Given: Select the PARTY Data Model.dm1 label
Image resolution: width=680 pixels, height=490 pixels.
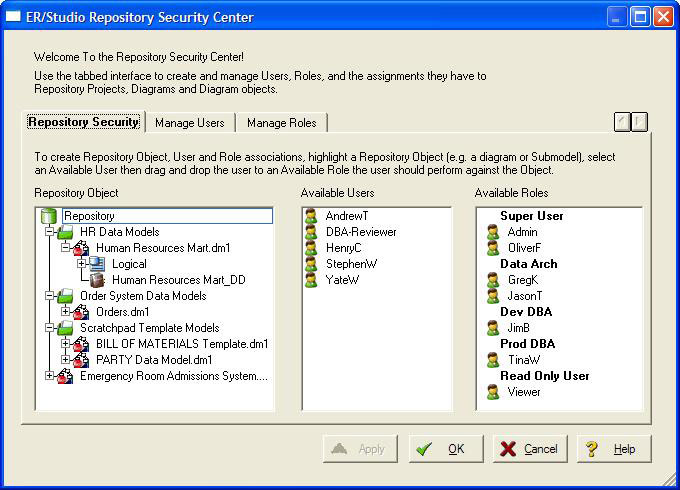Looking at the screenshot, I should tap(154, 360).
